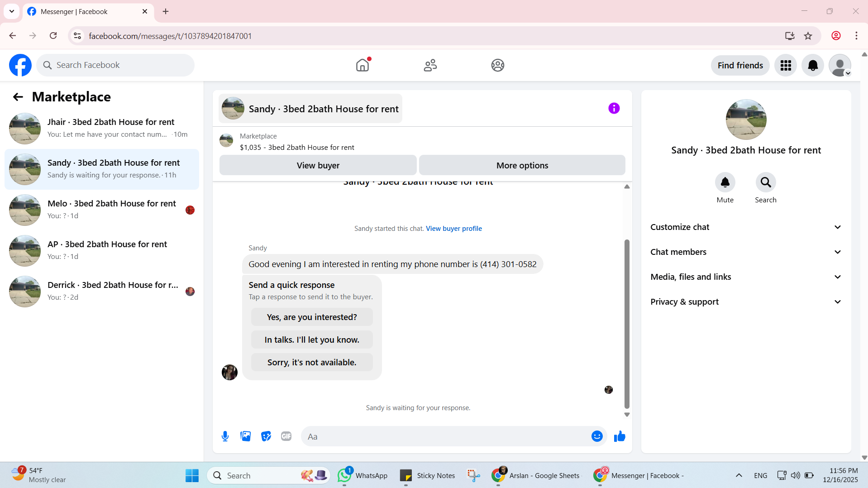This screenshot has height=488, width=868.
Task: Expand Chat members section
Action: coord(746,252)
